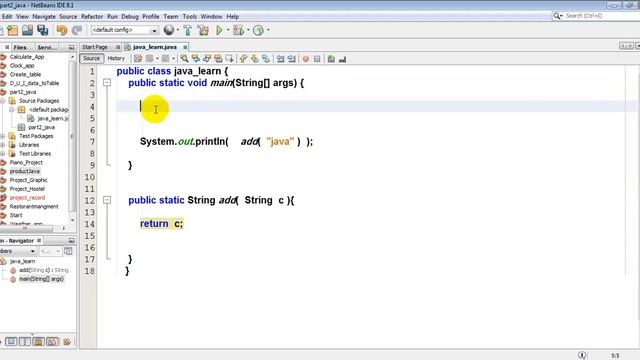Select Clock_app project in tree
Viewport: 640px width, 360px height.
pyautogui.click(x=22, y=66)
